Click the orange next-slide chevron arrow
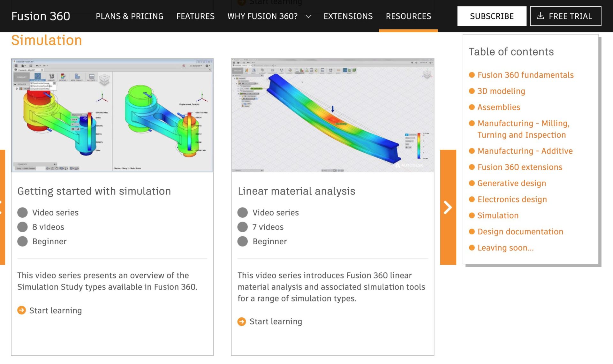The height and width of the screenshot is (364, 613). coord(448,208)
